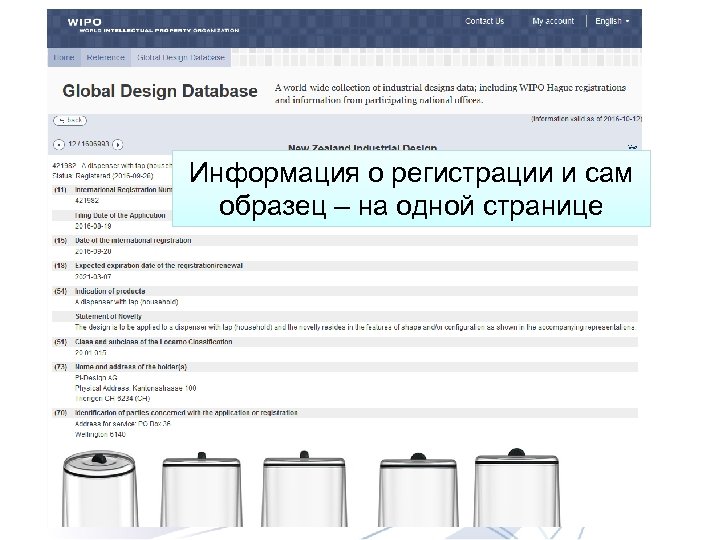720x540 pixels.
Task: Open the fifth dispenser view image
Action: pyautogui.click(x=517, y=488)
